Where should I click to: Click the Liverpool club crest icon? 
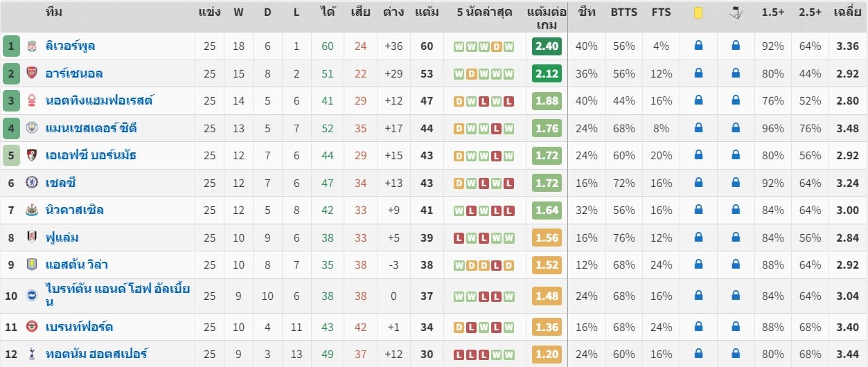32,46
